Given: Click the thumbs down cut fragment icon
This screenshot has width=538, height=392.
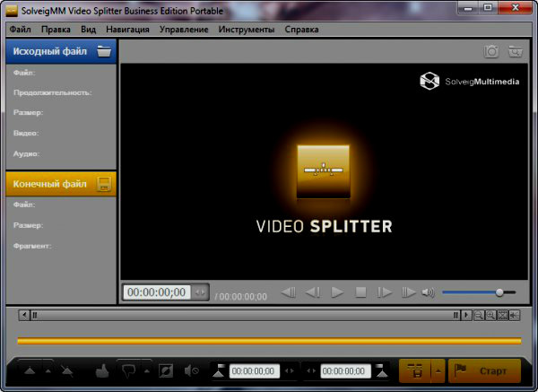Looking at the screenshot, I should [x=128, y=370].
